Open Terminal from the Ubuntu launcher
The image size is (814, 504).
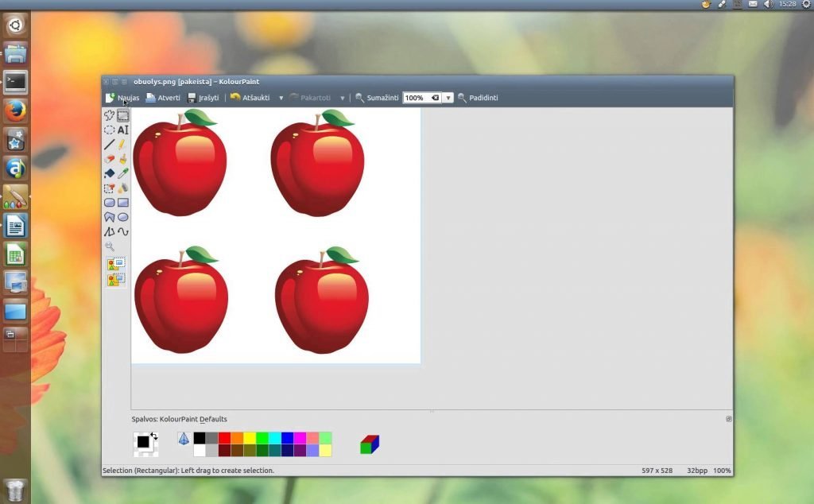click(15, 82)
